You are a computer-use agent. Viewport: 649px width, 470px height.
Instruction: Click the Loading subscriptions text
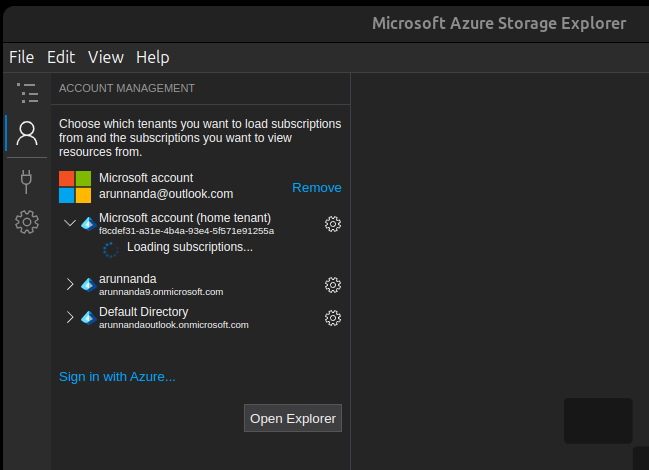pyautogui.click(x=190, y=247)
